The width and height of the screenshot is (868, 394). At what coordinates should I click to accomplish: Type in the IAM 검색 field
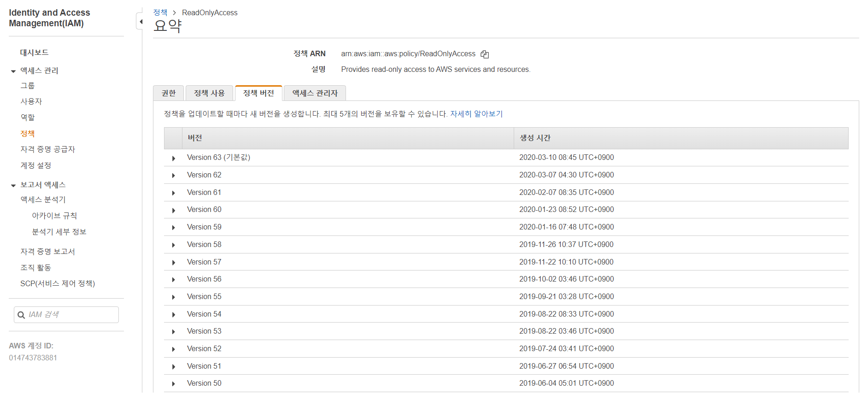pos(71,315)
